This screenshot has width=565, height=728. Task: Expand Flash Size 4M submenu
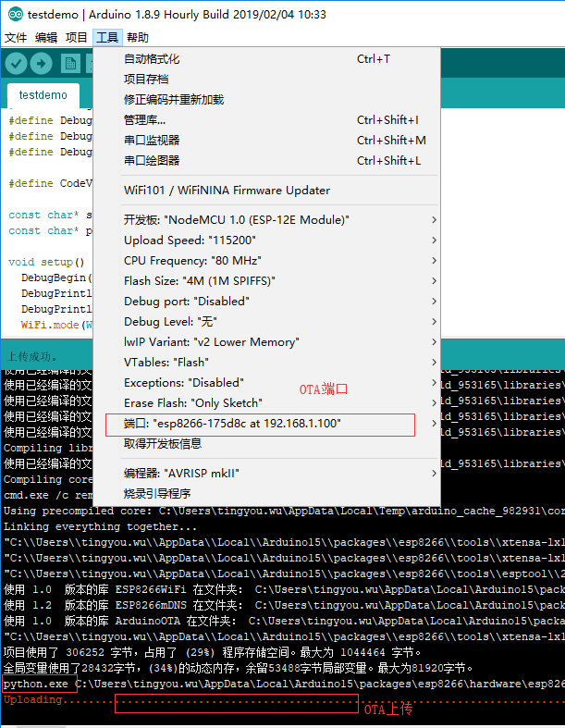266,281
